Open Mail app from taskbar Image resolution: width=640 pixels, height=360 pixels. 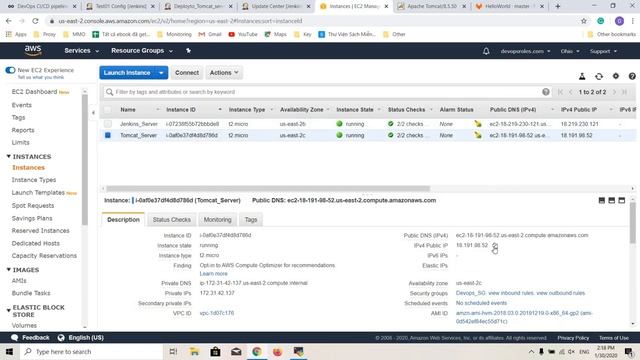point(236,351)
